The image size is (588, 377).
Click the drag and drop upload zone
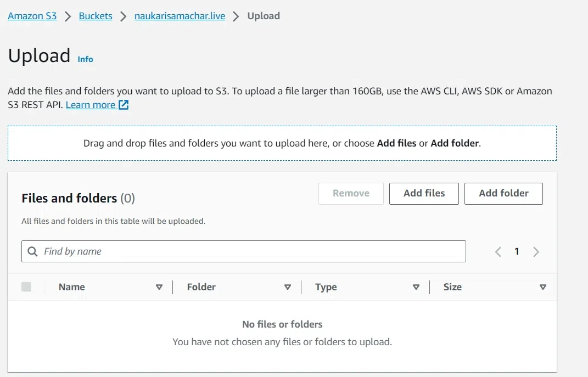pyautogui.click(x=282, y=143)
